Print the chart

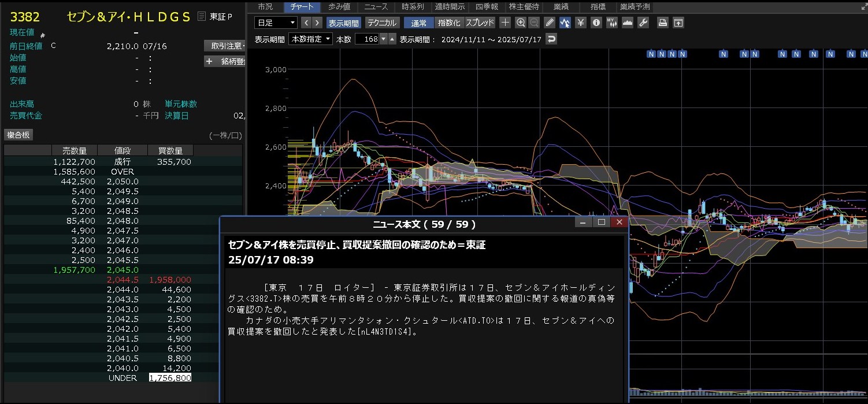(x=663, y=23)
